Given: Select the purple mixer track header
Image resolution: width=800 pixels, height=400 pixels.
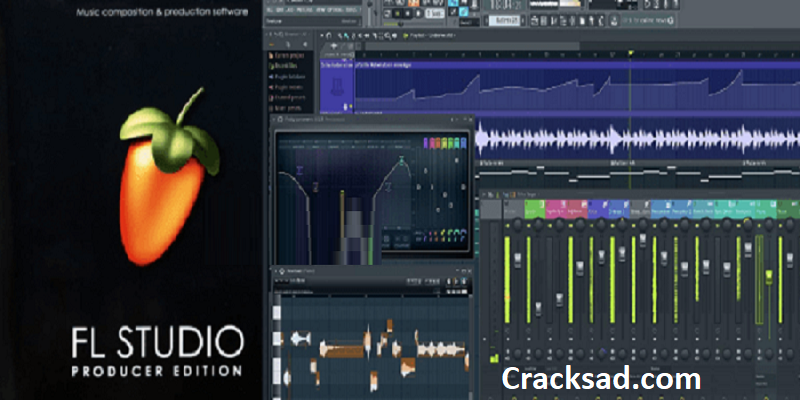Looking at the screenshot, I should (x=597, y=209).
